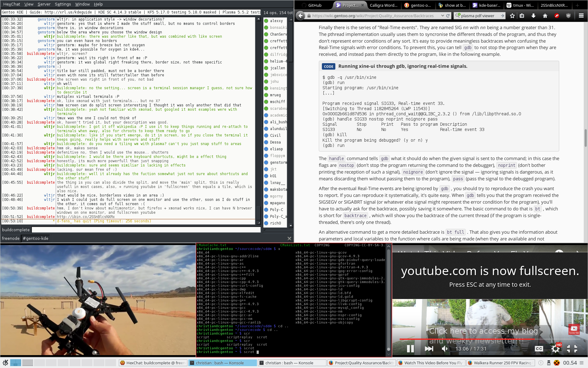Mute the YouTube video volume
588x368 pixels.
pyautogui.click(x=445, y=349)
